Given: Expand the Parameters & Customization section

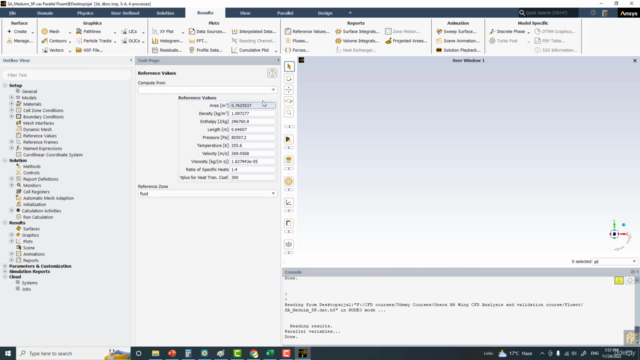Looking at the screenshot, I should coord(5,266).
